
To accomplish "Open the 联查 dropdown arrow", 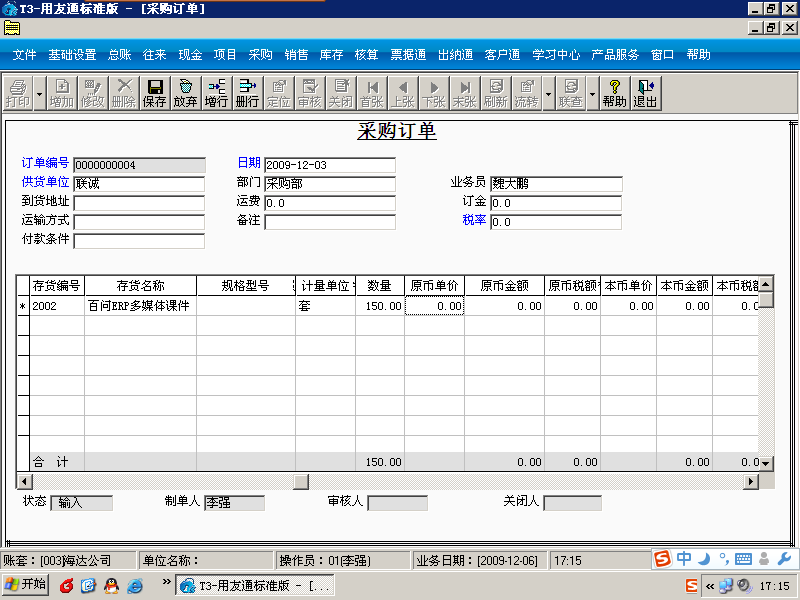I will pos(592,94).
